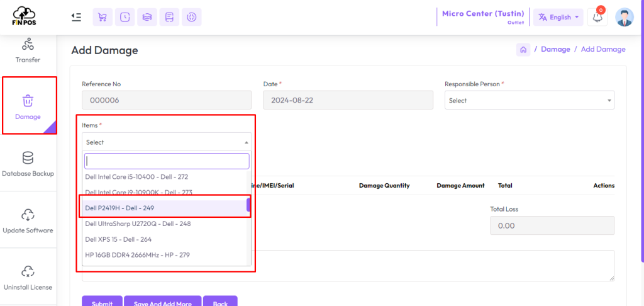Expand the Responsible Person dropdown
This screenshot has width=644, height=306.
coord(530,100)
